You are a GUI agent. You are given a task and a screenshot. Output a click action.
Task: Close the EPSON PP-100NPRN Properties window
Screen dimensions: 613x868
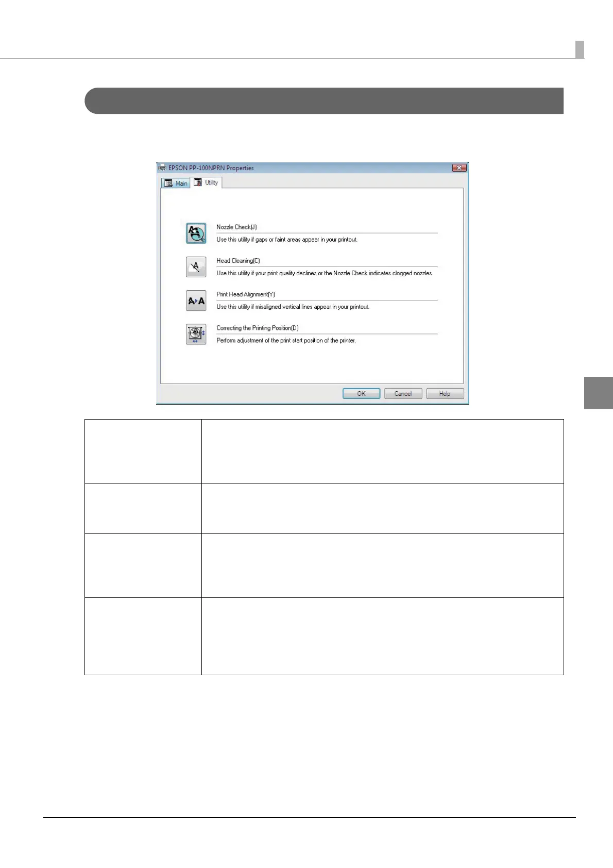pos(458,168)
